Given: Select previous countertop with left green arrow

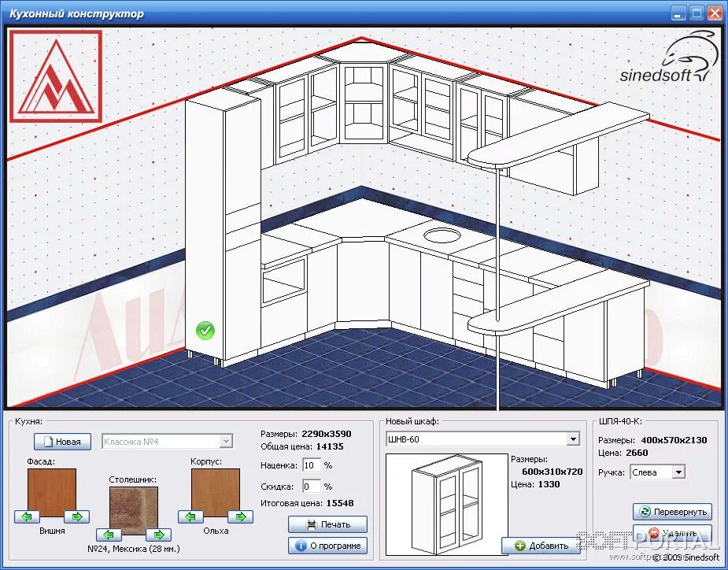Looking at the screenshot, I should click(x=109, y=535).
